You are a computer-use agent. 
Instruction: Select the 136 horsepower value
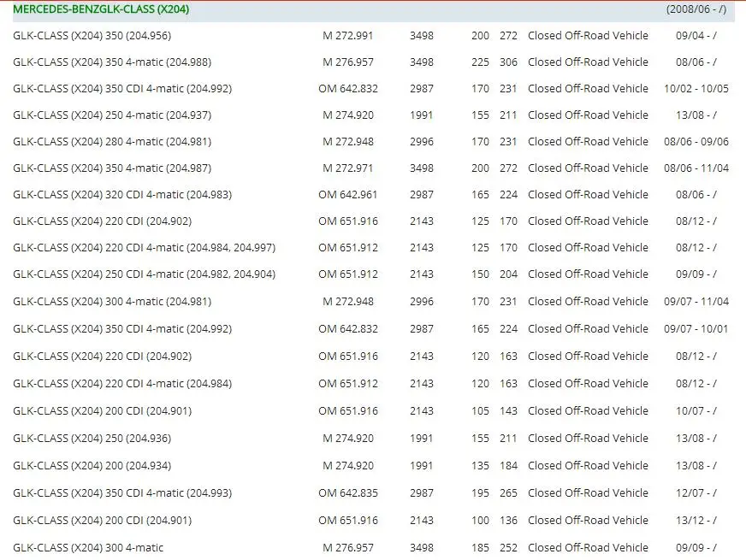point(508,521)
